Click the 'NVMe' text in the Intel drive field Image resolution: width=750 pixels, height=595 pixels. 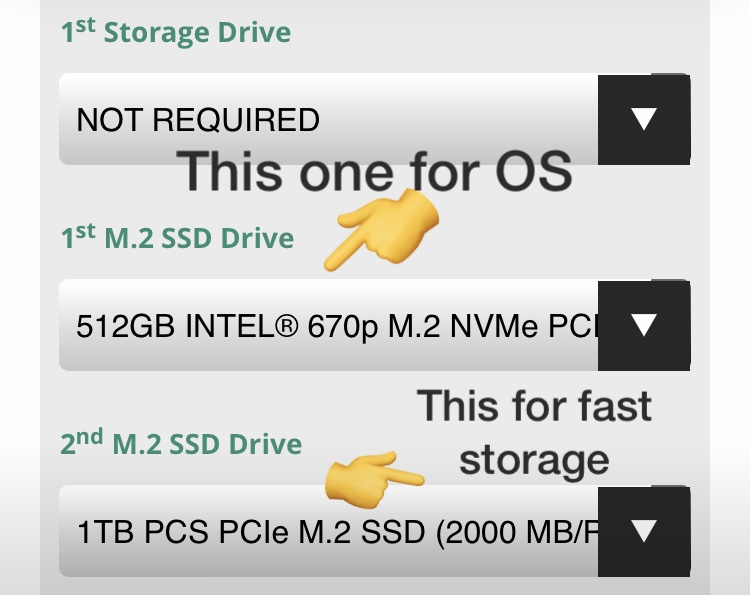[494, 326]
